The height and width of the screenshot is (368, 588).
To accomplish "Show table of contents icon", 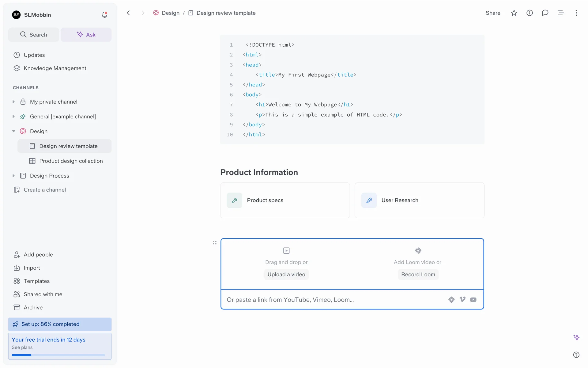I will click(560, 13).
